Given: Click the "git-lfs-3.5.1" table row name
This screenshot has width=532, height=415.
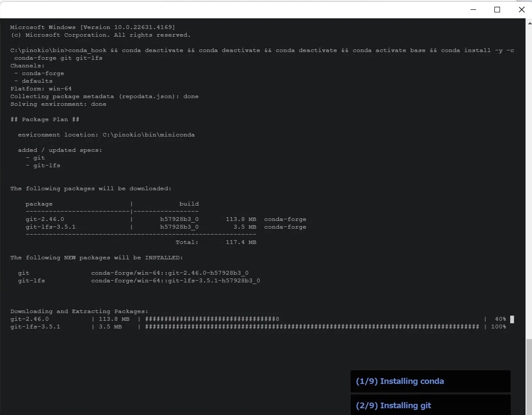Looking at the screenshot, I should click(51, 227).
